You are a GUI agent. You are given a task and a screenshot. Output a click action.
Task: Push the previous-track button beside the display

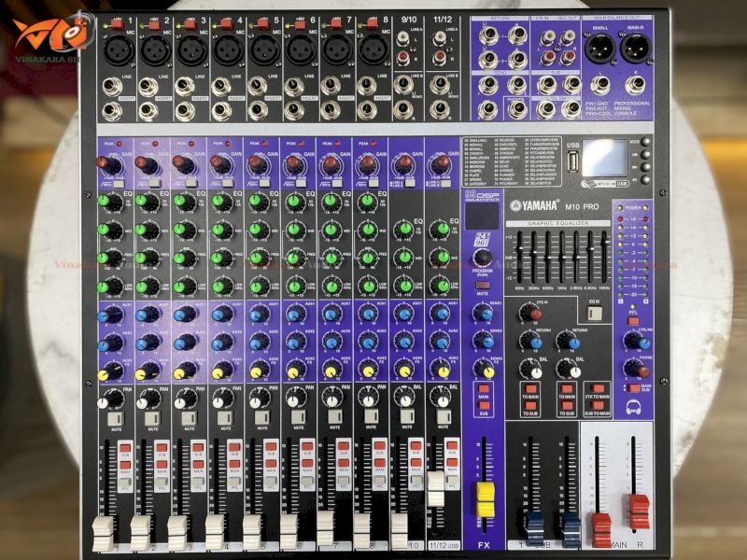tap(645, 154)
